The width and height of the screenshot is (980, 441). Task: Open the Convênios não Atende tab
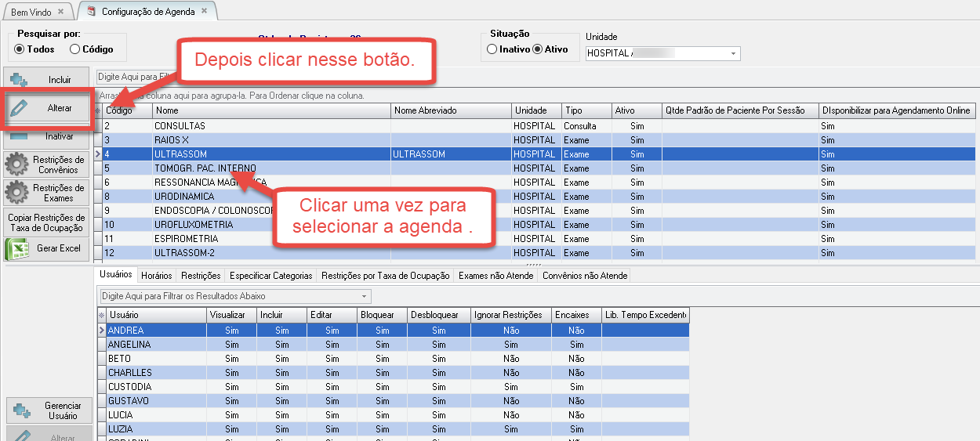(x=584, y=276)
